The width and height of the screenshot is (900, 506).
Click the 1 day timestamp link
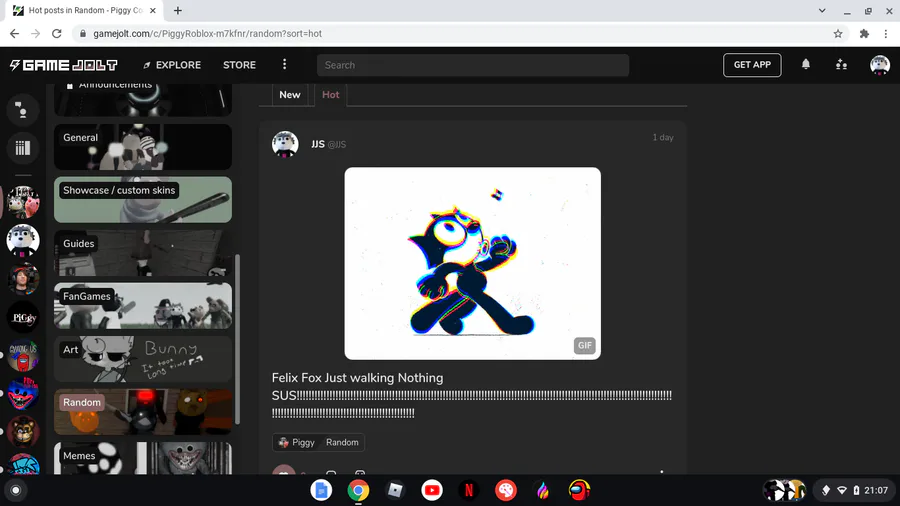click(x=662, y=138)
